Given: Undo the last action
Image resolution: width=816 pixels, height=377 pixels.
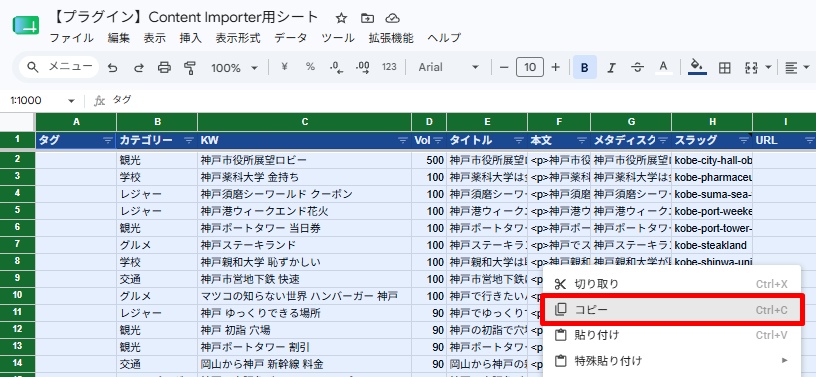Looking at the screenshot, I should (x=112, y=68).
